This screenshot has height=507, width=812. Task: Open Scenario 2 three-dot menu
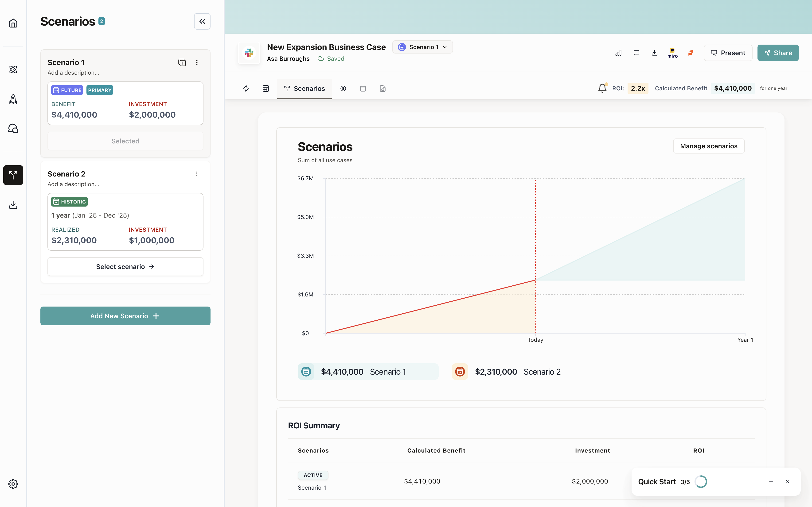(x=197, y=174)
